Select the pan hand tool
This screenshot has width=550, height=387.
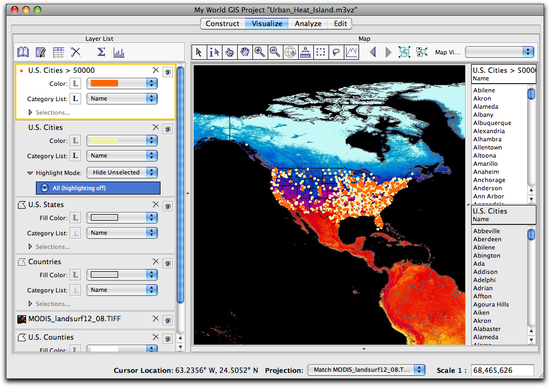click(244, 53)
